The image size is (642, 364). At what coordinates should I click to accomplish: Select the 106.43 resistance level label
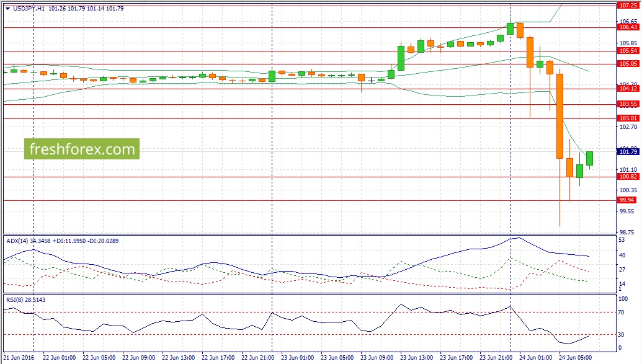coord(628,27)
